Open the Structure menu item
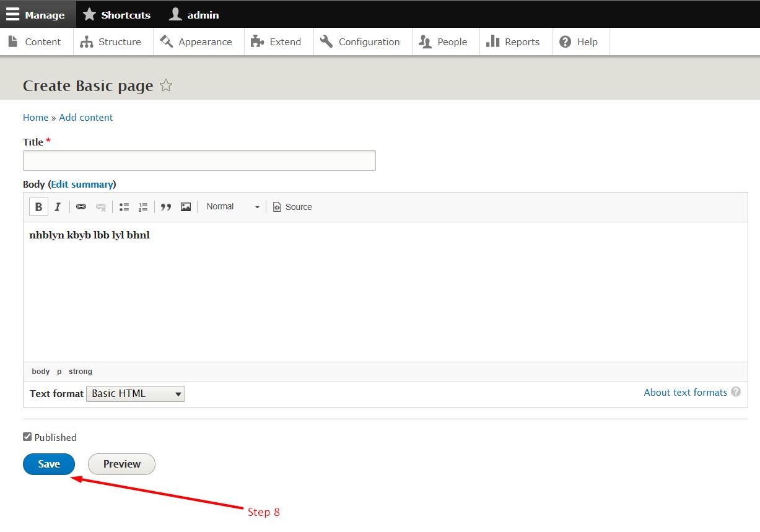Image resolution: width=760 pixels, height=532 pixels. tap(111, 41)
